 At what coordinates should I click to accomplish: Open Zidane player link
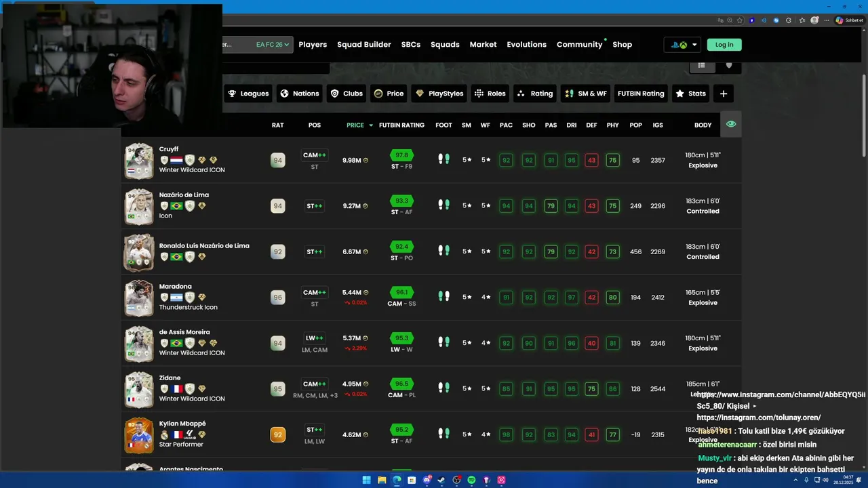[x=170, y=378]
